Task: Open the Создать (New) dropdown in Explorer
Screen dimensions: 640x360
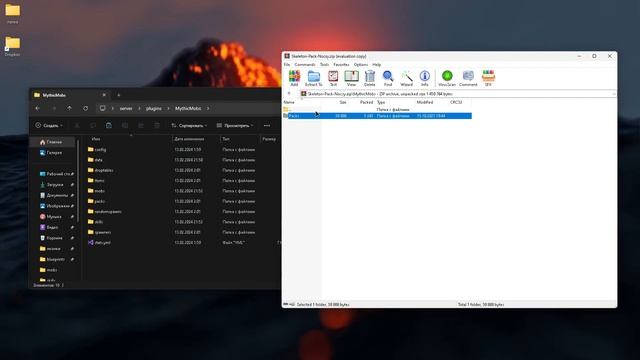Action: coord(49,126)
